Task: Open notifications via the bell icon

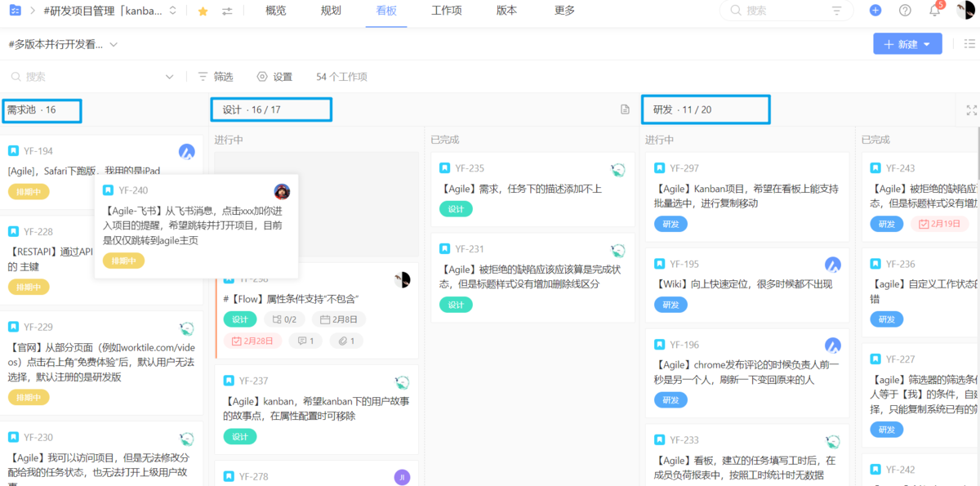Action: [x=934, y=11]
